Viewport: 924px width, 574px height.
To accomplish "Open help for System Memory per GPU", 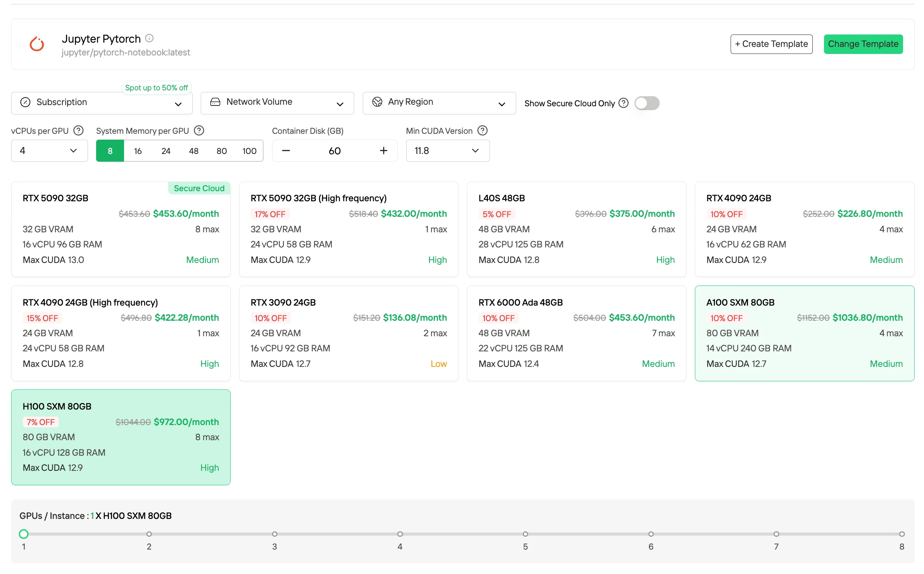I will point(199,131).
